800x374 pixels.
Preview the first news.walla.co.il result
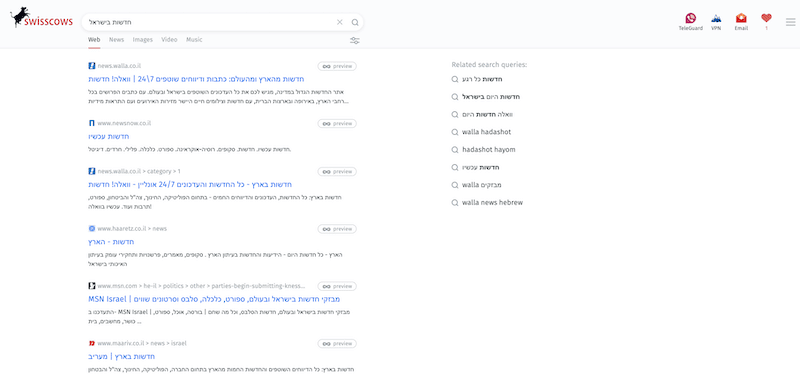click(x=337, y=66)
